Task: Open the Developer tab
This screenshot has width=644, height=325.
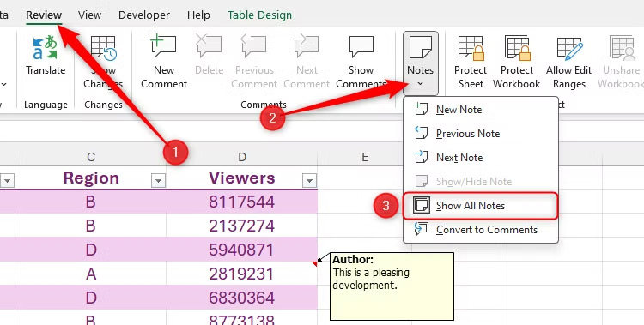Action: (143, 15)
